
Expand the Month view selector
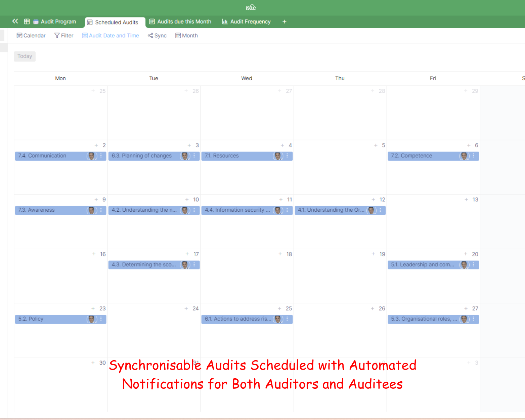pyautogui.click(x=186, y=36)
